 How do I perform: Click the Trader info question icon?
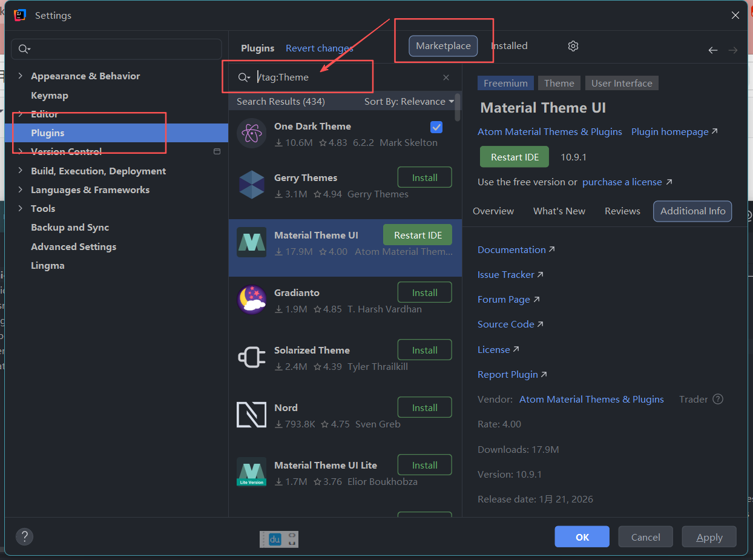click(718, 399)
